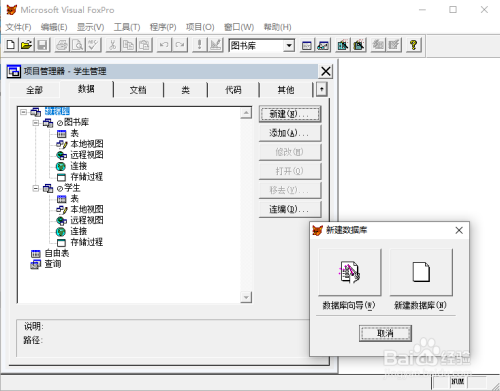Click the Print Preview toolbar icon
500x391 pixels.
(78, 45)
